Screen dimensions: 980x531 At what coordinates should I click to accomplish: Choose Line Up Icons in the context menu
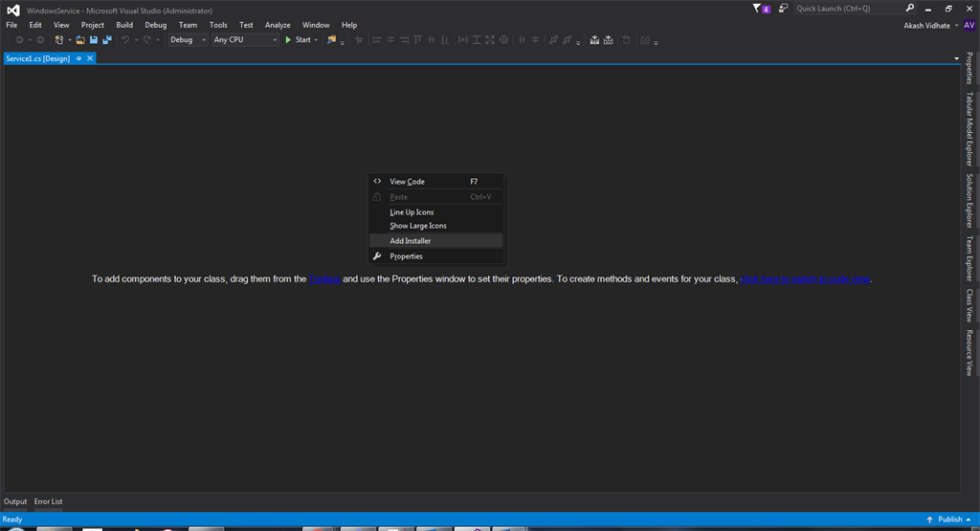pyautogui.click(x=436, y=212)
